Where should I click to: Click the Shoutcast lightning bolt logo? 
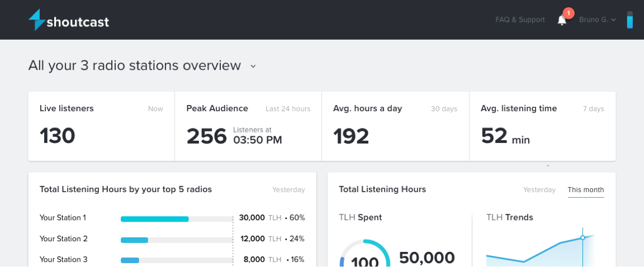(37, 20)
